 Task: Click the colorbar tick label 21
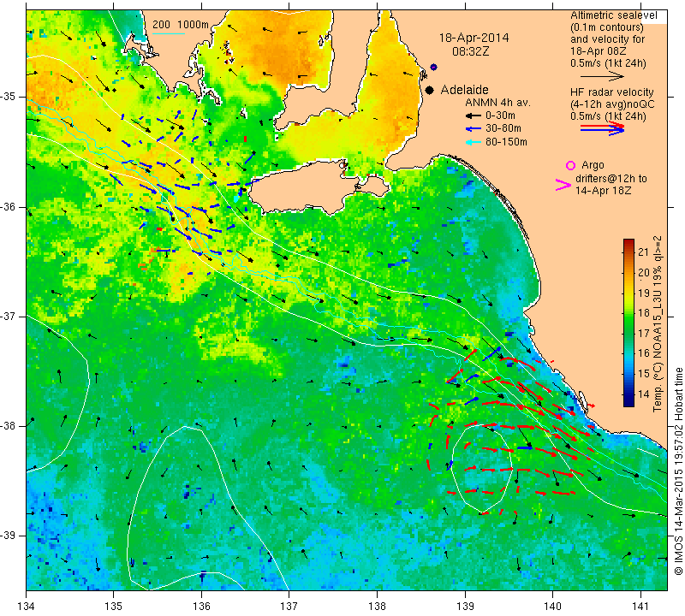click(x=644, y=252)
